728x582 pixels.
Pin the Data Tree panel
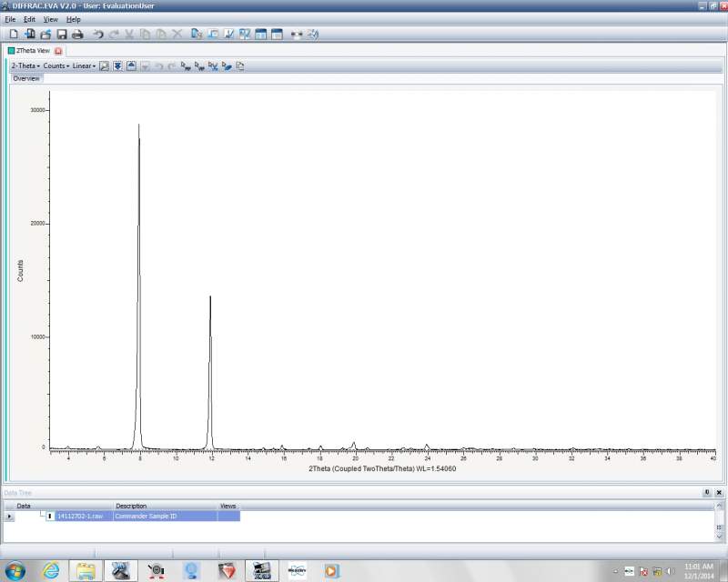[x=707, y=492]
